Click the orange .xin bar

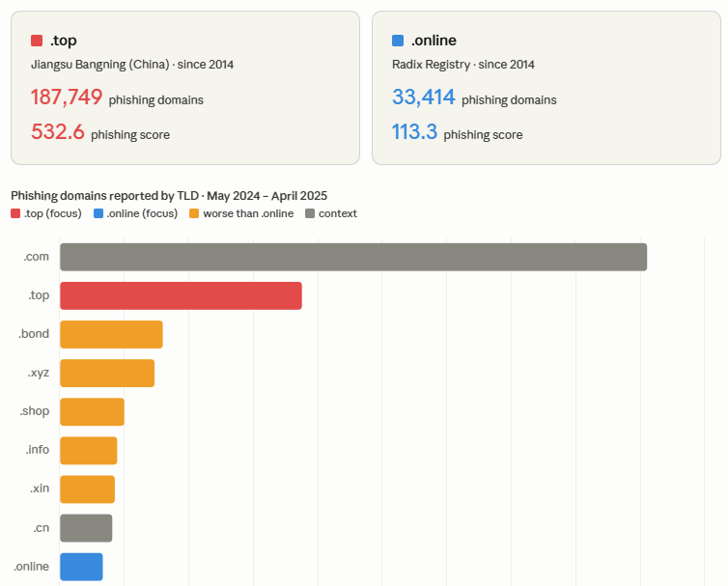[87, 489]
